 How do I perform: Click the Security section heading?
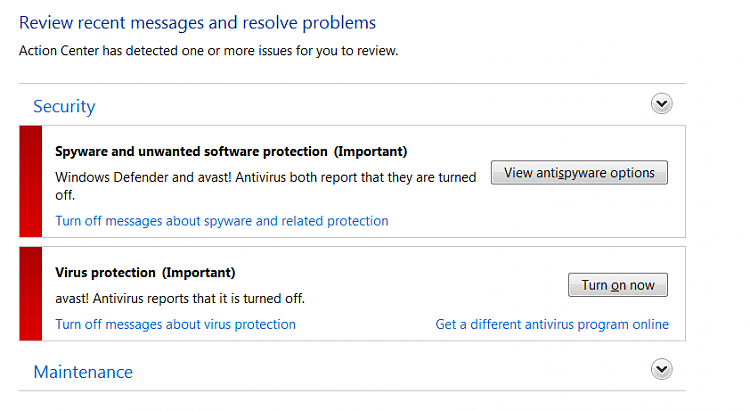click(x=64, y=106)
